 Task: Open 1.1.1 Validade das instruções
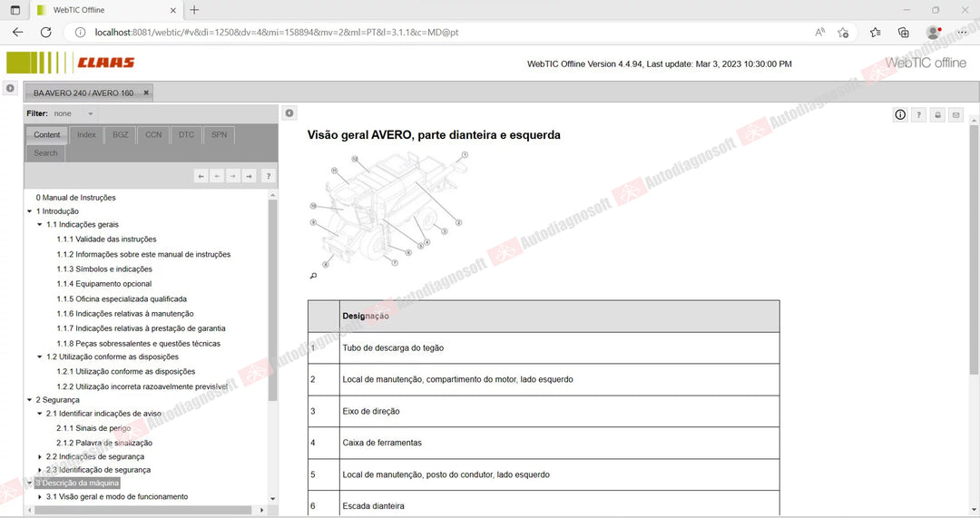(106, 239)
